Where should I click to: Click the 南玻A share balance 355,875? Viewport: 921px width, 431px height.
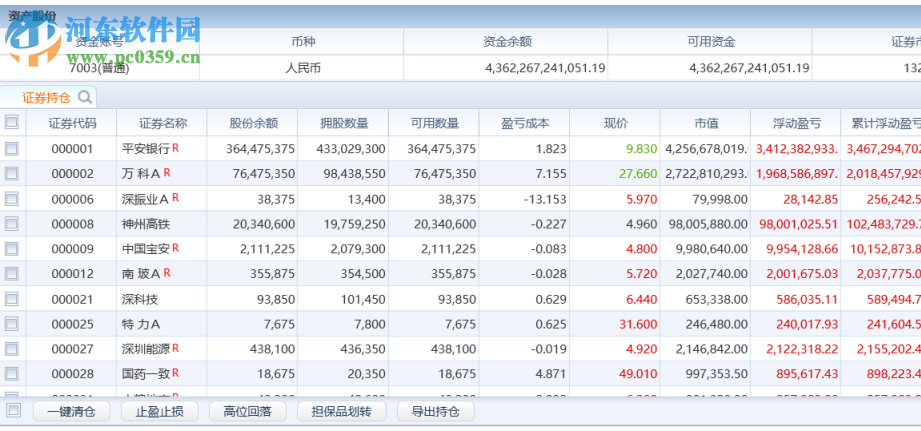[275, 274]
